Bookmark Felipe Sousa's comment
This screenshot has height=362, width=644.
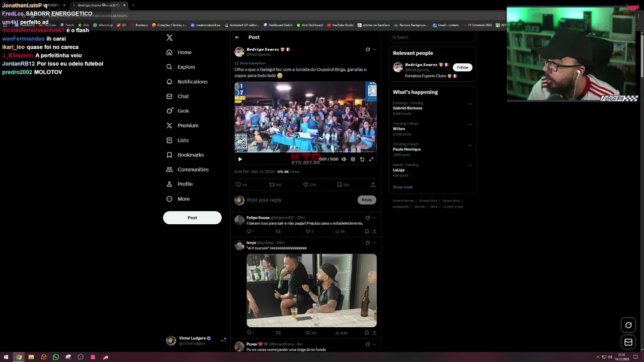click(367, 231)
